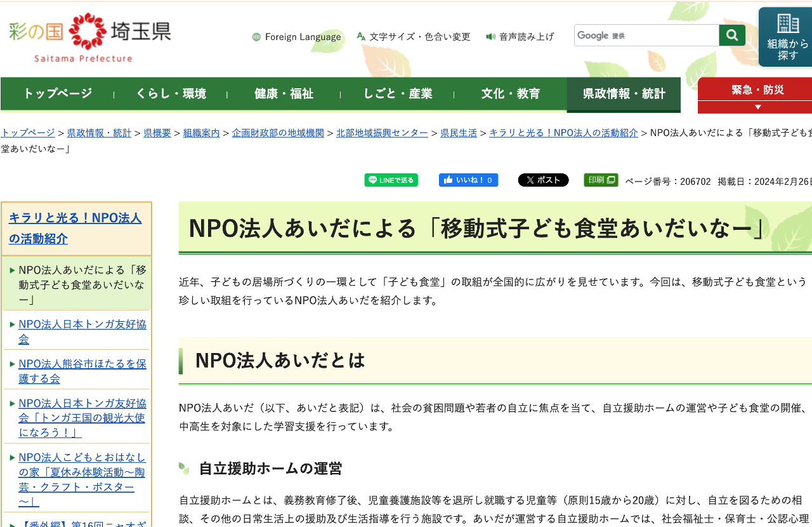Click the text size icon beside 文字サイズ・色合い変更

[361, 37]
